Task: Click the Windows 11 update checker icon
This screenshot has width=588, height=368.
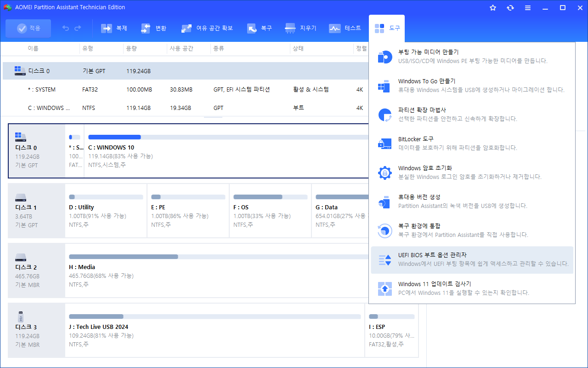Action: click(x=384, y=288)
